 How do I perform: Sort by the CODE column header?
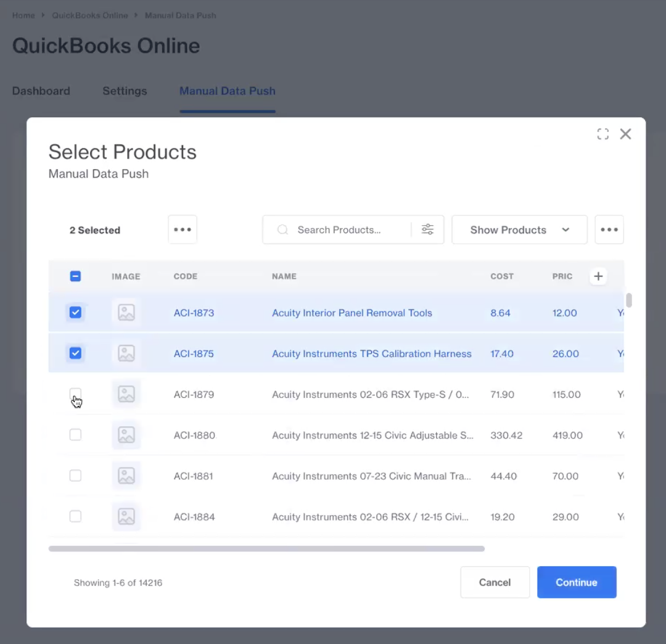tap(185, 276)
